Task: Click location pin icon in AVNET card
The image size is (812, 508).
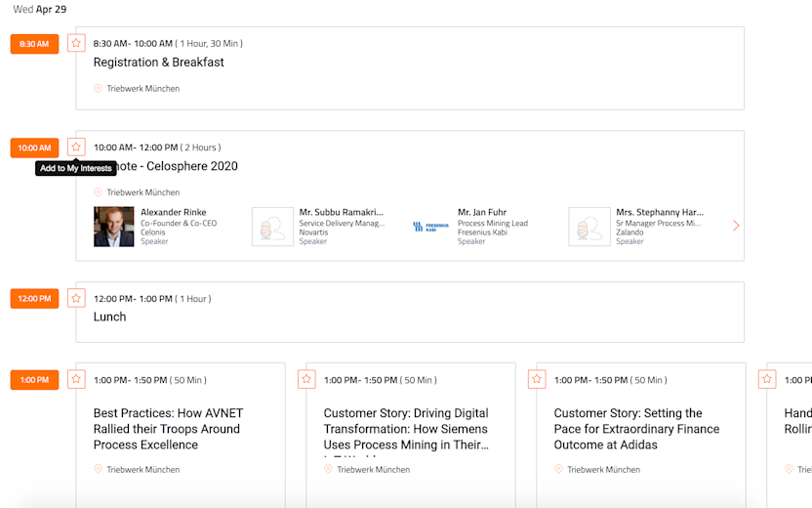Action: pyautogui.click(x=98, y=469)
